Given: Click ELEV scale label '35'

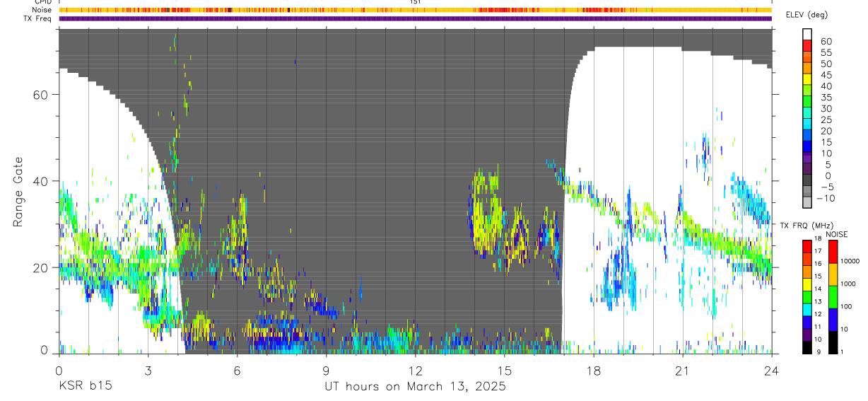Looking at the screenshot, I should [x=825, y=97].
